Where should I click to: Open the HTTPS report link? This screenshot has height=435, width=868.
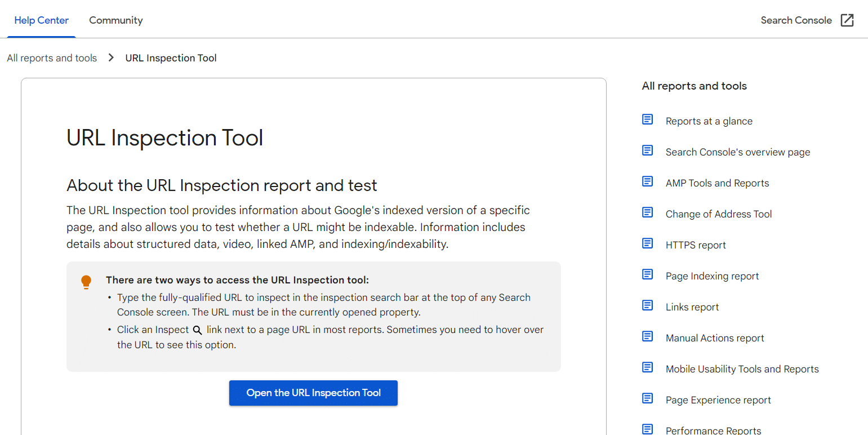[696, 245]
